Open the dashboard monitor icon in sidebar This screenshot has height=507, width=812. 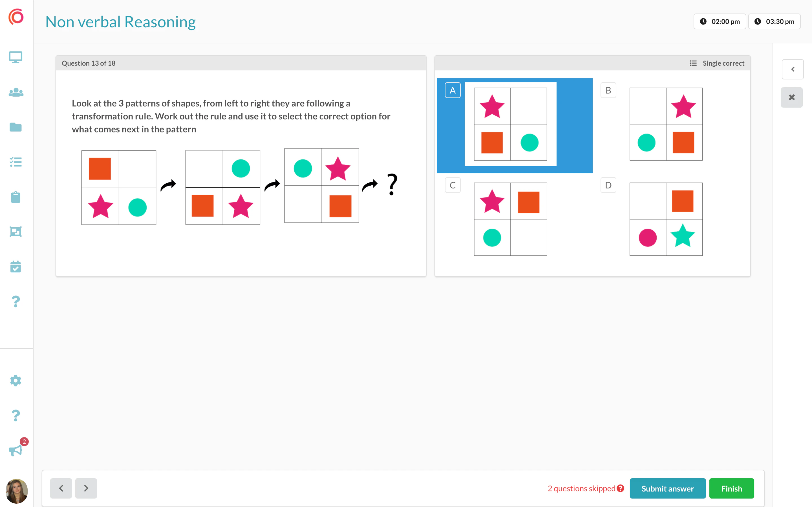pos(16,57)
